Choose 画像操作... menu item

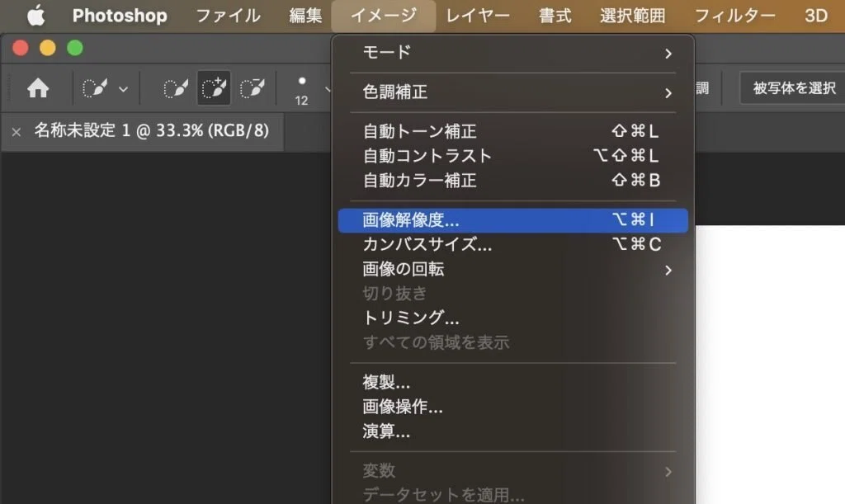tap(512, 407)
